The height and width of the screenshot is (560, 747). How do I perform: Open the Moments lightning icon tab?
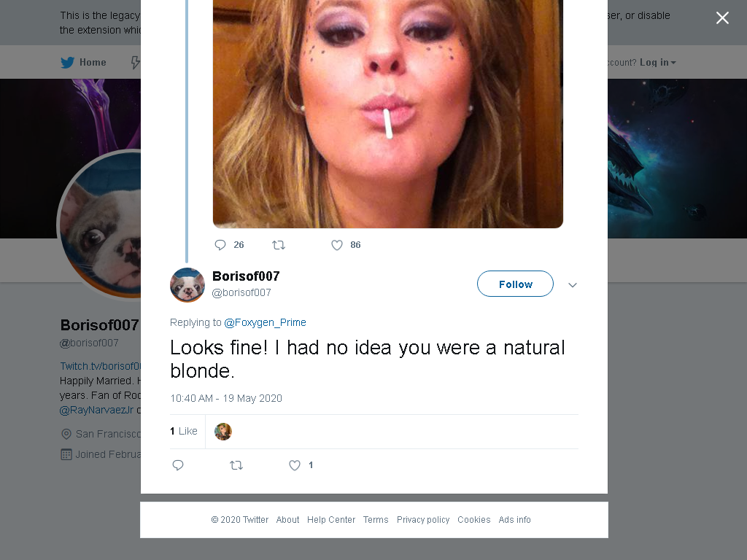pos(136,63)
